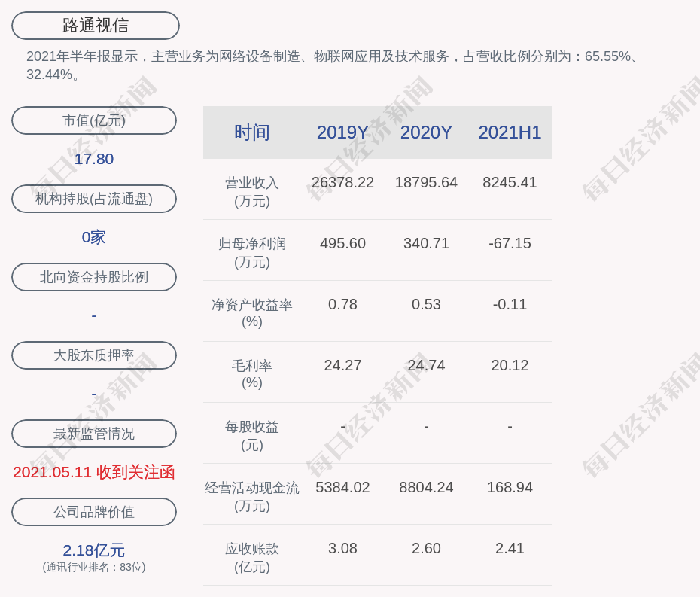Viewport: 700px width, 597px height.
Task: Click the 2020Y gross margin value 24.74
Action: click(x=426, y=365)
